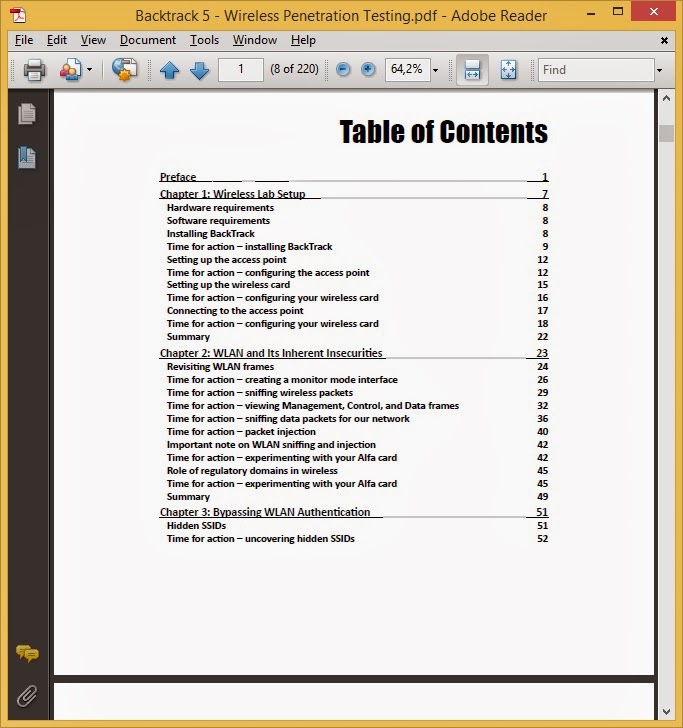Open the Window menu

click(255, 40)
